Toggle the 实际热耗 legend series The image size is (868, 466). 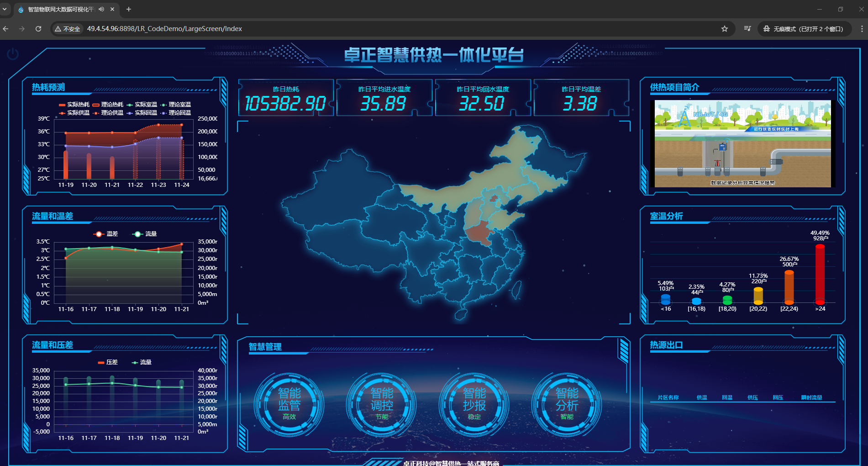coord(74,105)
